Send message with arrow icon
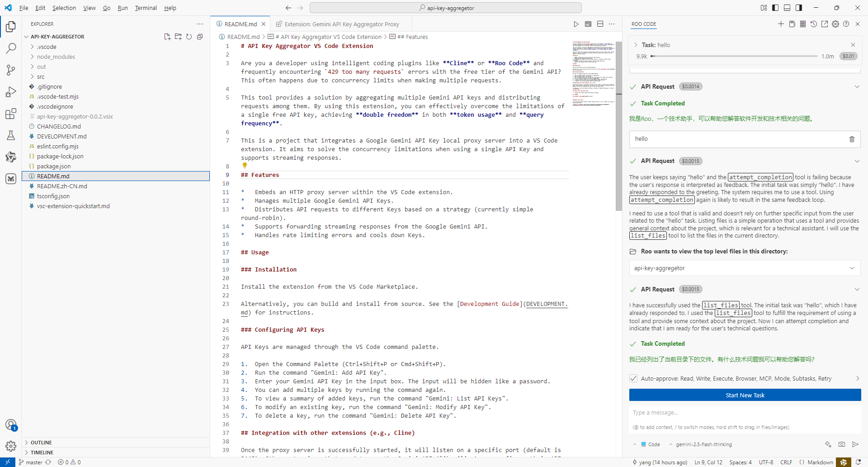The width and height of the screenshot is (868, 467). pos(855,444)
